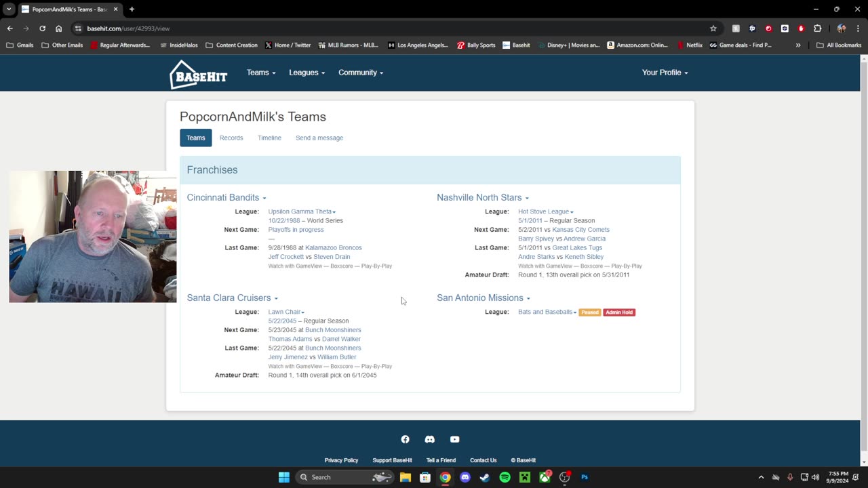Open the Support BaseHit footer link

[x=392, y=460]
